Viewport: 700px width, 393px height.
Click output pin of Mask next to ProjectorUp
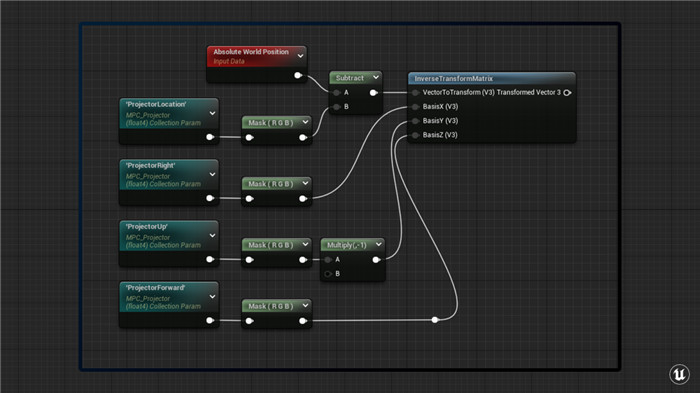pos(303,259)
